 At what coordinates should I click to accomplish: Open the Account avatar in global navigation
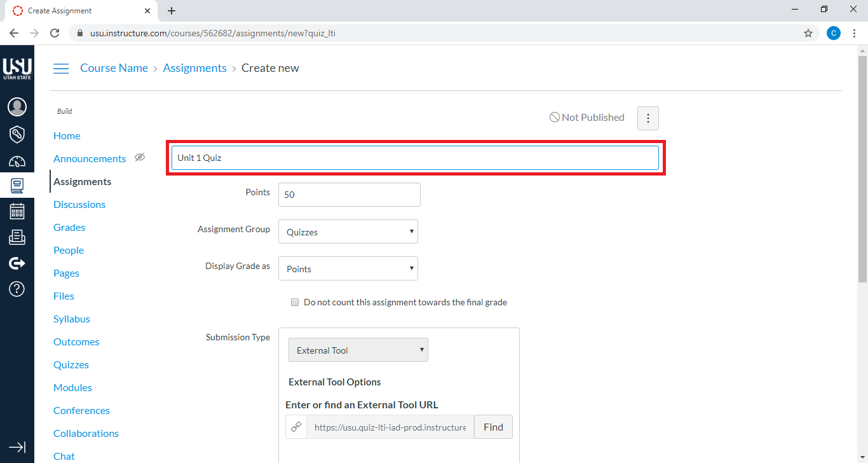click(x=17, y=107)
